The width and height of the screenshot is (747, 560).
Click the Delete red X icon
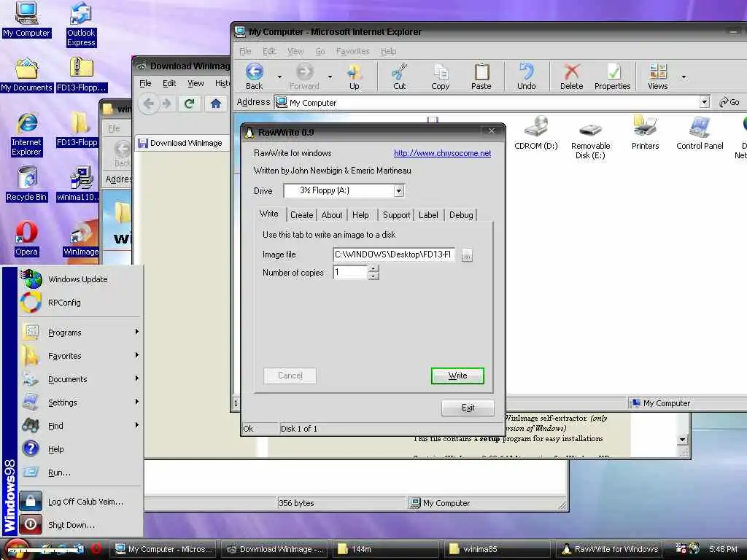[x=571, y=76]
